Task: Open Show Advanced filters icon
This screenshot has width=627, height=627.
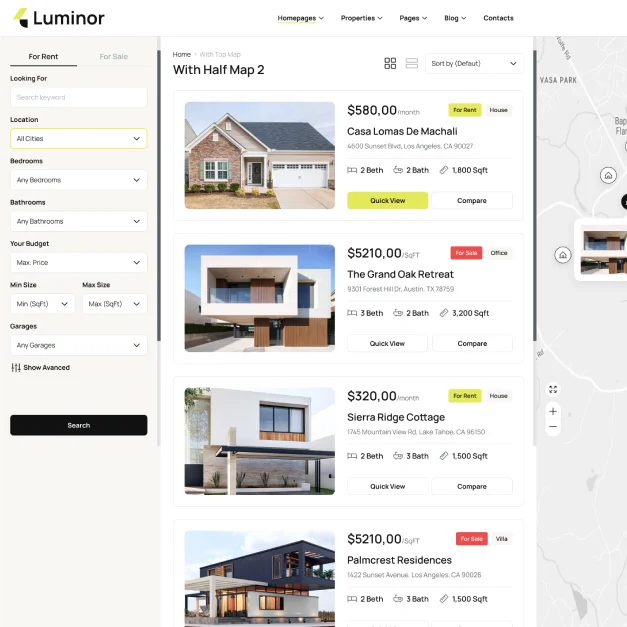Action: point(16,368)
